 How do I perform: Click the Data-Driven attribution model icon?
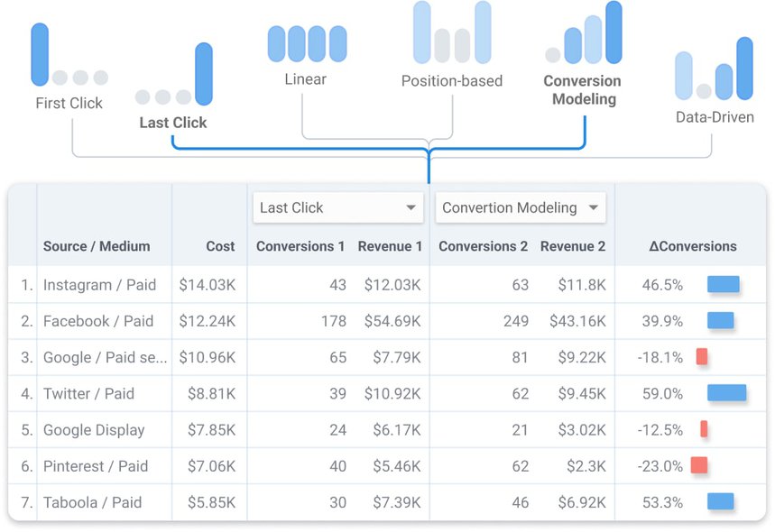coord(715,69)
